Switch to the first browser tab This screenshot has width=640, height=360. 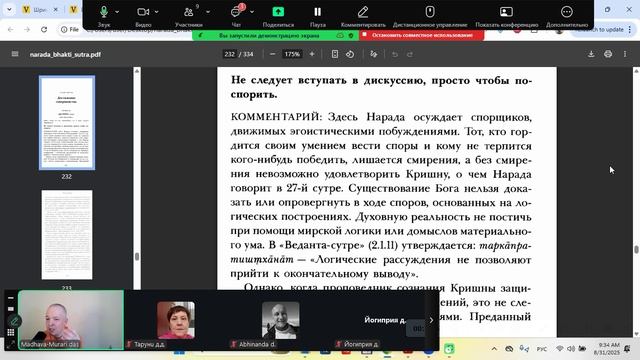[39, 9]
